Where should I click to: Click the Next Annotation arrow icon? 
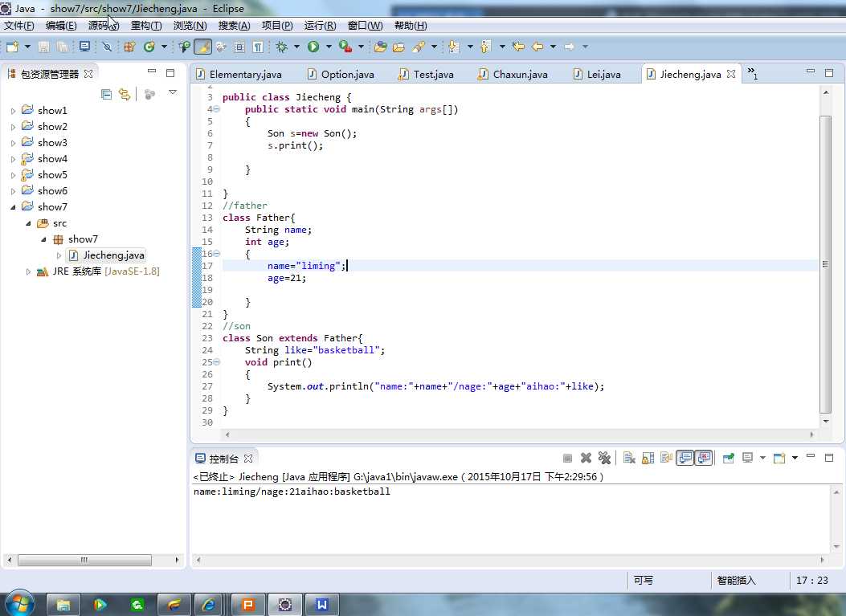[453, 47]
